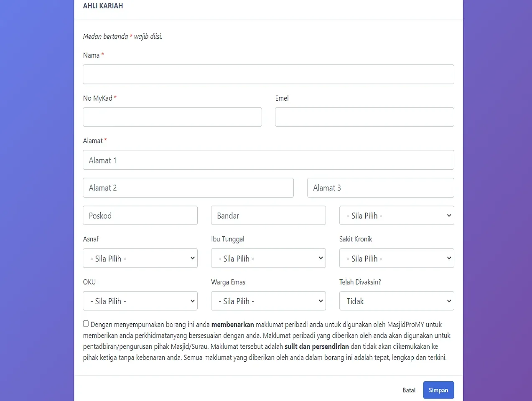The height and width of the screenshot is (401, 532).
Task: Click the Nama text field
Action: click(268, 74)
